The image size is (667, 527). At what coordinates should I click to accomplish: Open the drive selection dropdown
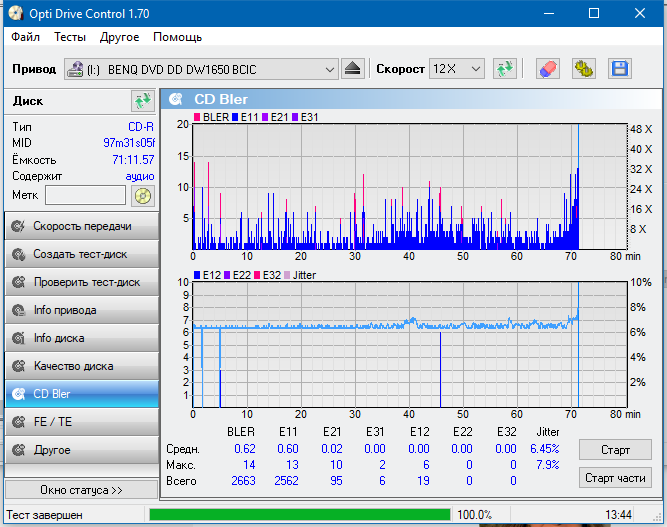330,69
